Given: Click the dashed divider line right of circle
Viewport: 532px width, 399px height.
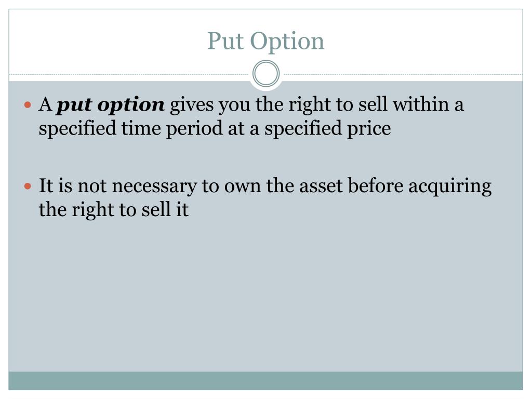Looking at the screenshot, I should click(403, 74).
